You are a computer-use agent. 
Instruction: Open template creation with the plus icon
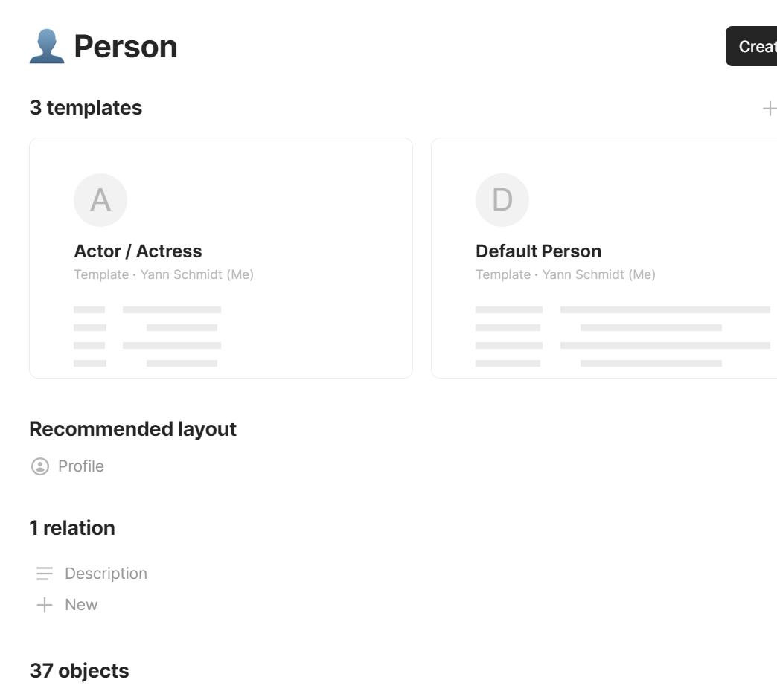click(x=770, y=107)
